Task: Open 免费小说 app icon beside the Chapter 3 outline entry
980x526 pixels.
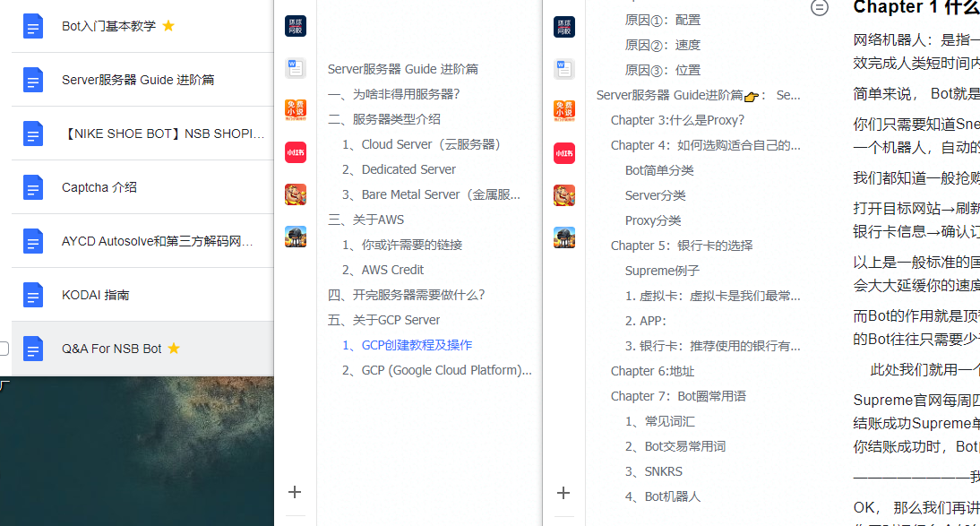Action: pyautogui.click(x=564, y=111)
